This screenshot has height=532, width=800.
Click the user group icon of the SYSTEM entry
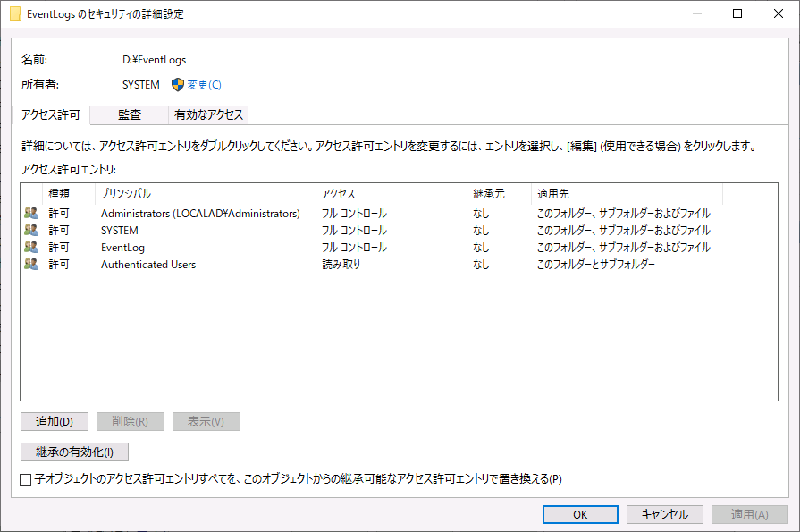click(x=31, y=231)
